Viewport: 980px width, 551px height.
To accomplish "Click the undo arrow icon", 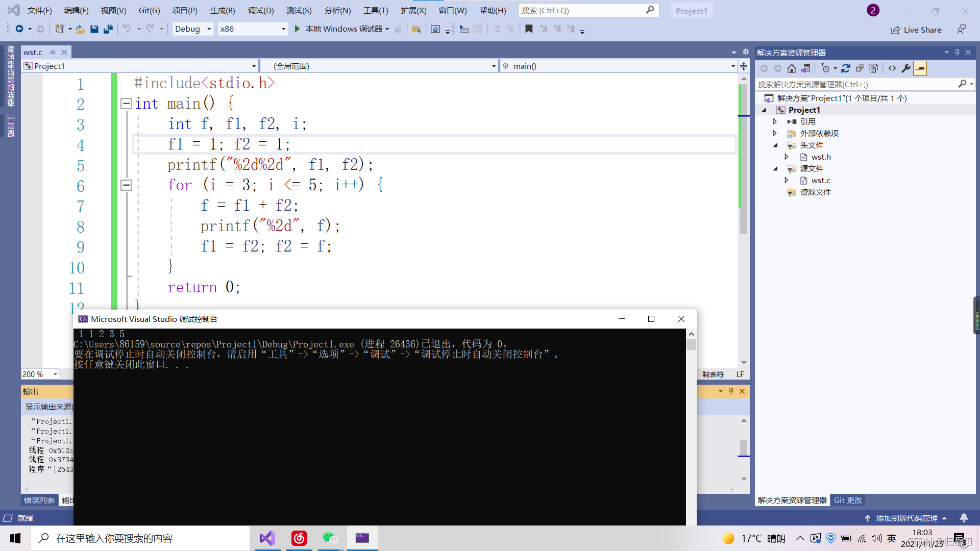I will (x=127, y=29).
